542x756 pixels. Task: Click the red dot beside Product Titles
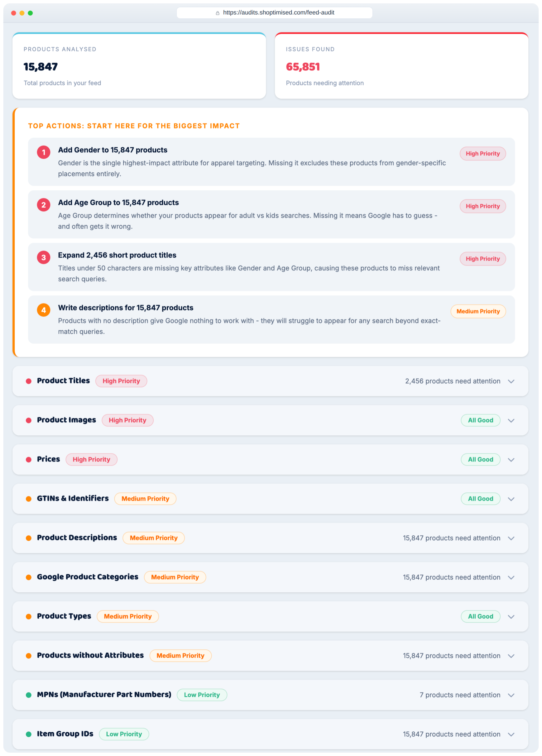[x=29, y=381]
